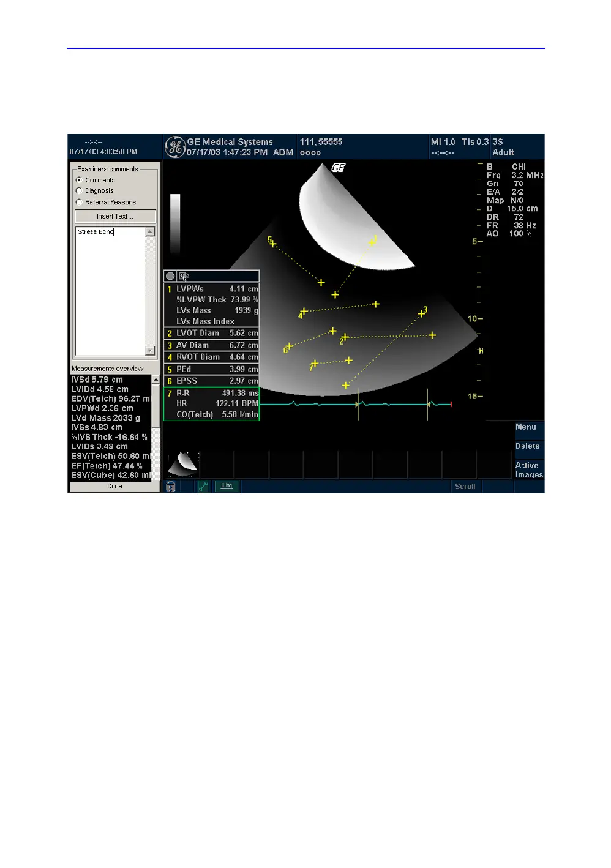This screenshot has height=868, width=611.
Task: Click the GE logo in the title bar
Action: pos(175,147)
